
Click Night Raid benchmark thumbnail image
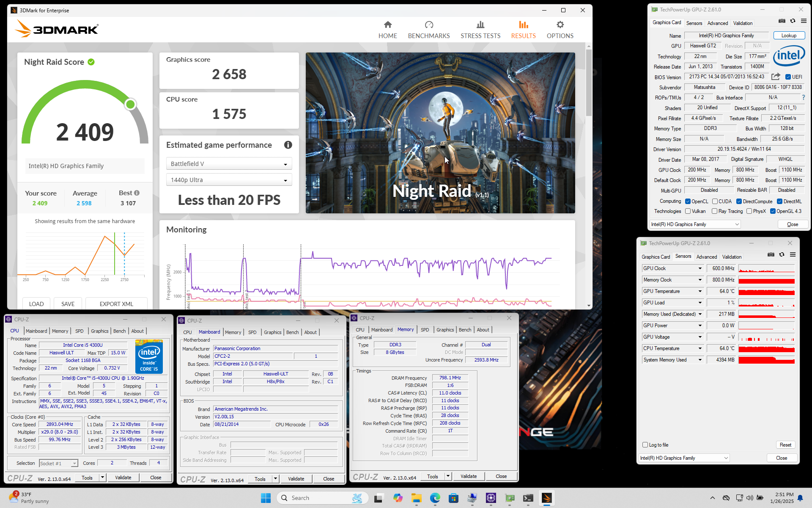(x=440, y=133)
